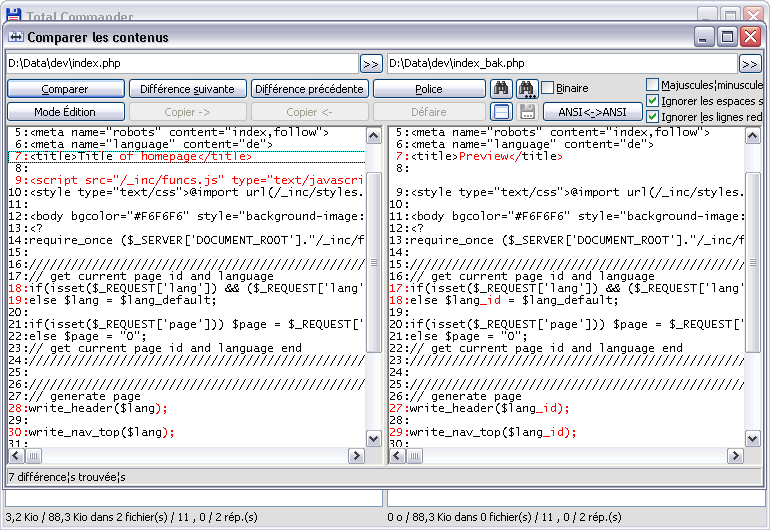
Task: Select right line 27 write_header($lang_id)
Action: [567, 408]
